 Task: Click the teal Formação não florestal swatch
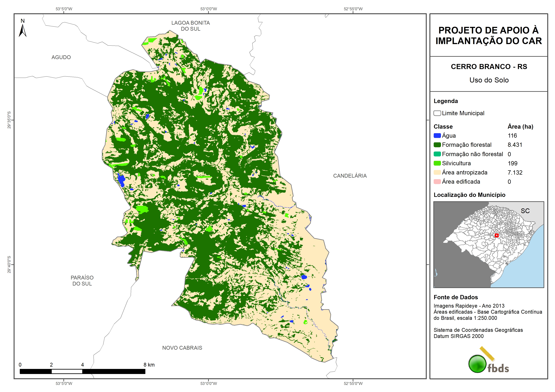[437, 154]
